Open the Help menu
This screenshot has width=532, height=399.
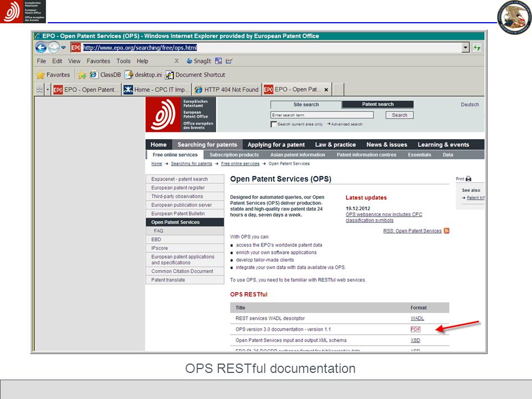[142, 61]
